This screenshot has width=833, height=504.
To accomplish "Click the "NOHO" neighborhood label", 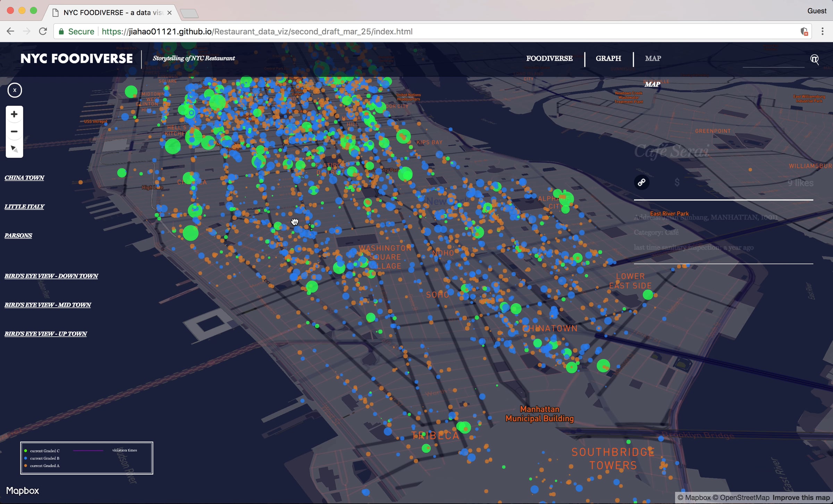I will coord(443,253).
